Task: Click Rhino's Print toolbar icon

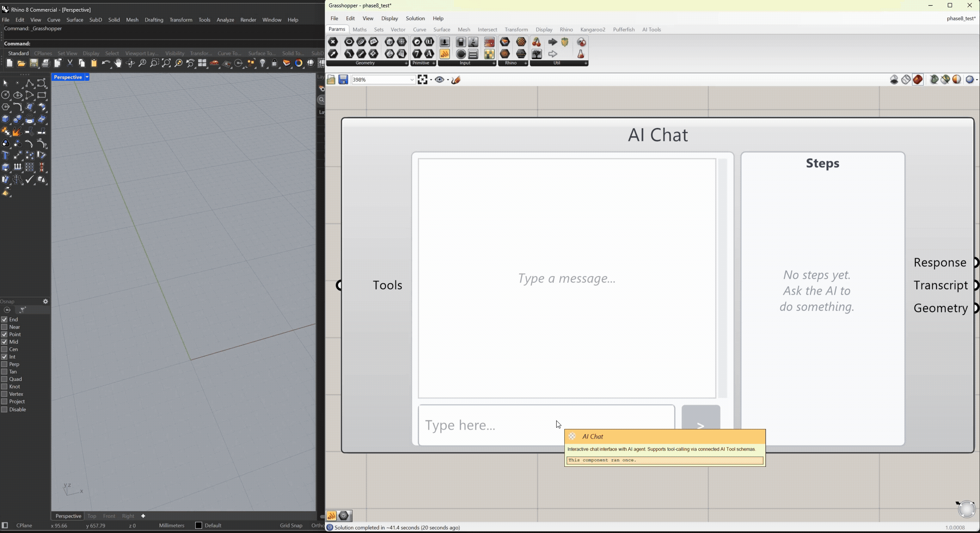Action: [x=46, y=64]
